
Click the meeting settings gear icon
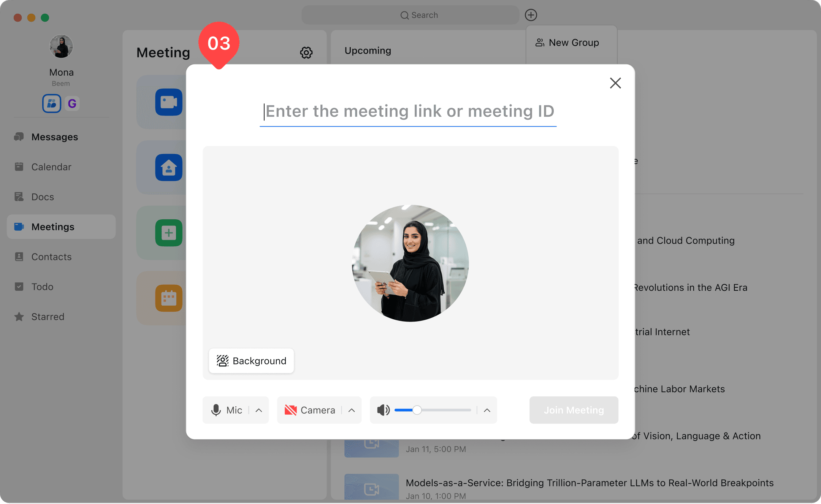tap(306, 52)
